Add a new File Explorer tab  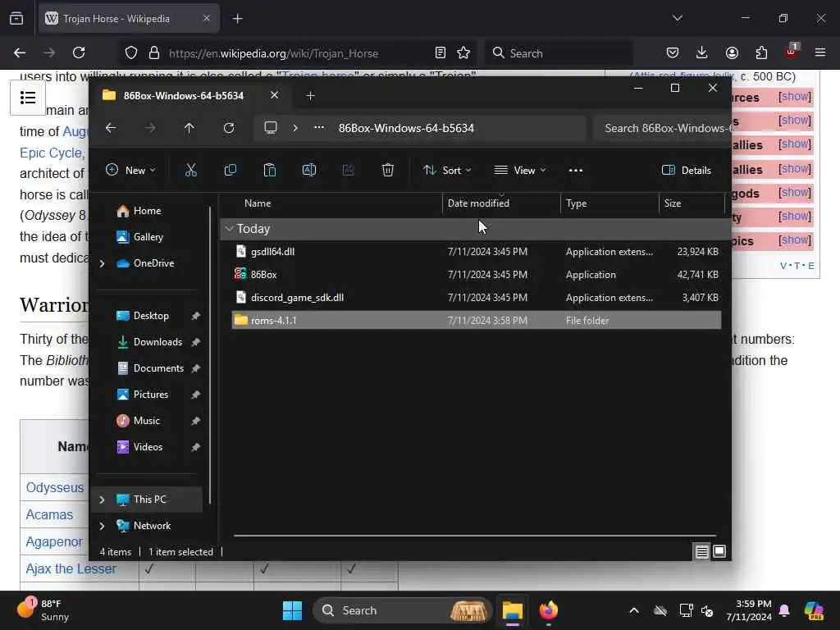[x=310, y=95]
